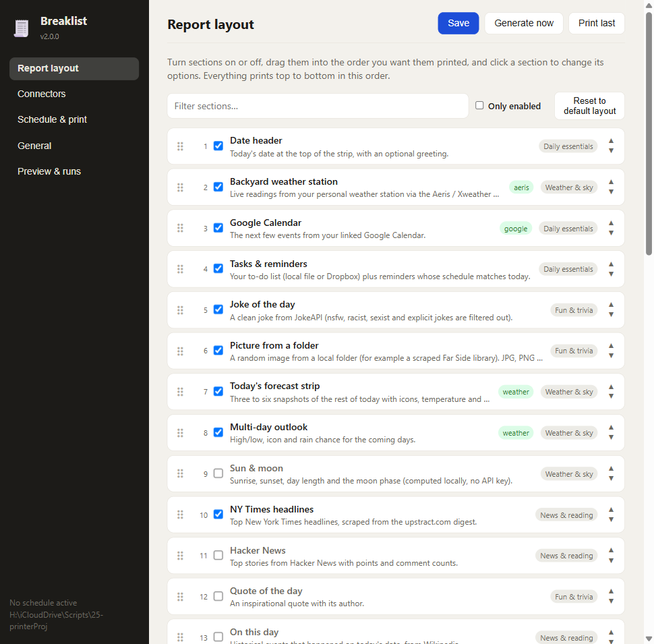Disable the Date header section

tap(218, 146)
